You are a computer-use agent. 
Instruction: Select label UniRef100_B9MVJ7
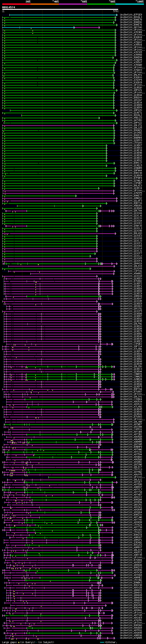(x=131, y=163)
